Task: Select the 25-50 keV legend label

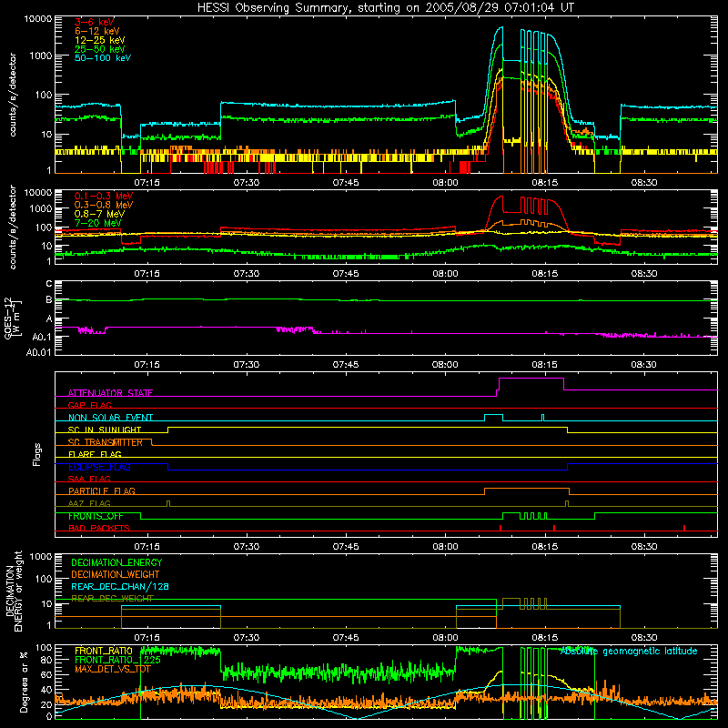Action: pos(100,49)
